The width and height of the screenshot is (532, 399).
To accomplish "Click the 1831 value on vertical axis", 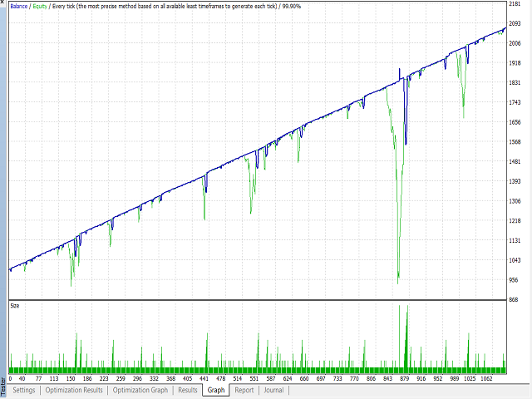I will 515,82.
